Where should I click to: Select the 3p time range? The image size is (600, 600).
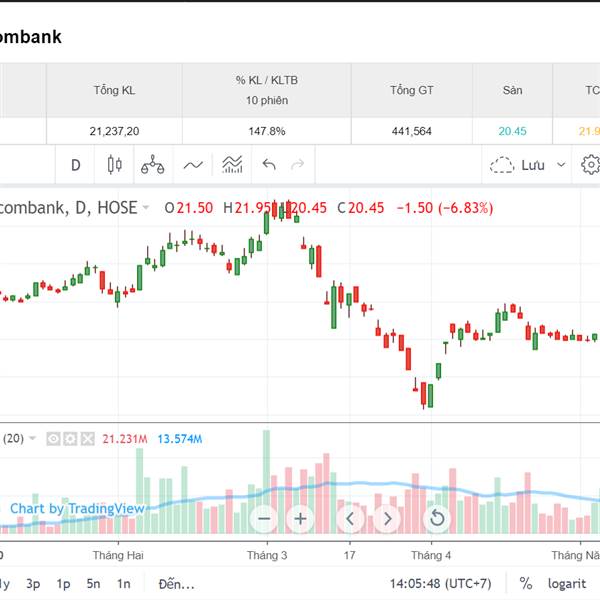[x=33, y=584]
